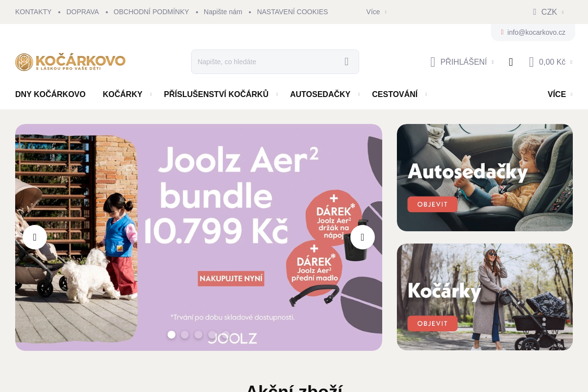Click the search magnifier icon
Screen dimensions: 588x392
point(346,62)
